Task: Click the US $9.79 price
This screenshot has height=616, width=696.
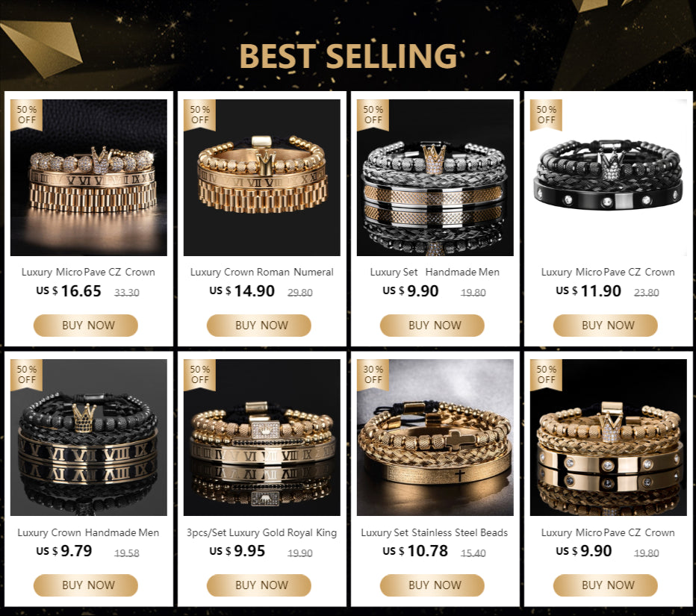Action: pyautogui.click(x=64, y=551)
